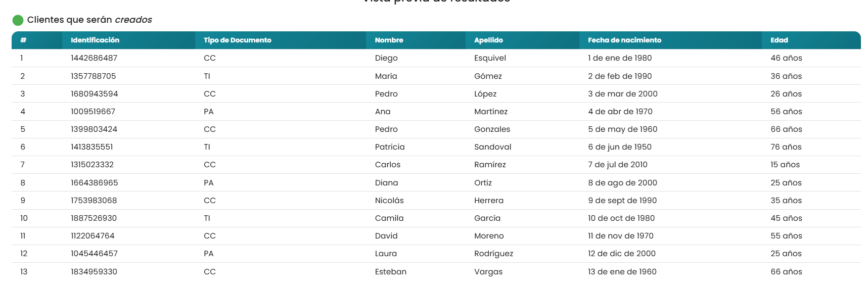
Task: Click the Vargas surname in row 13
Action: point(488,272)
